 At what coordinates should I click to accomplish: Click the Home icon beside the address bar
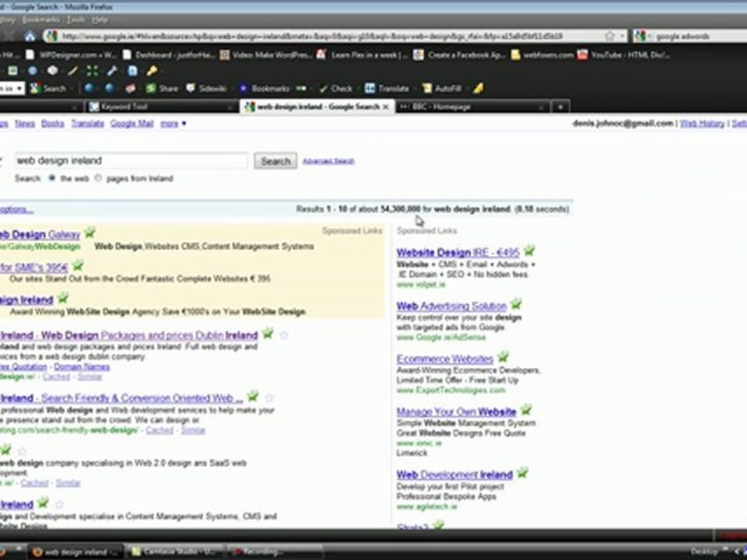[x=30, y=36]
